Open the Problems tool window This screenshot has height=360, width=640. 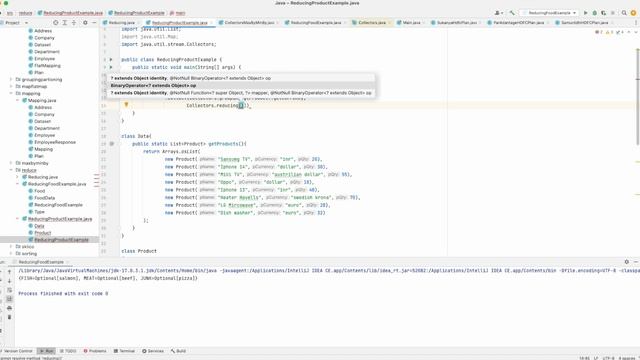pos(95,351)
